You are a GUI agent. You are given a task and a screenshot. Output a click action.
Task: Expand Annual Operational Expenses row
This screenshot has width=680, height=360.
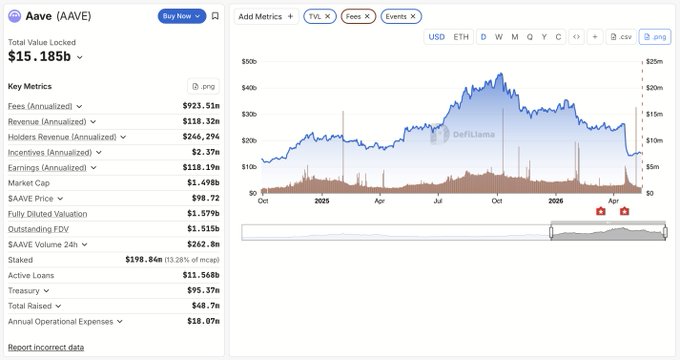pos(120,322)
